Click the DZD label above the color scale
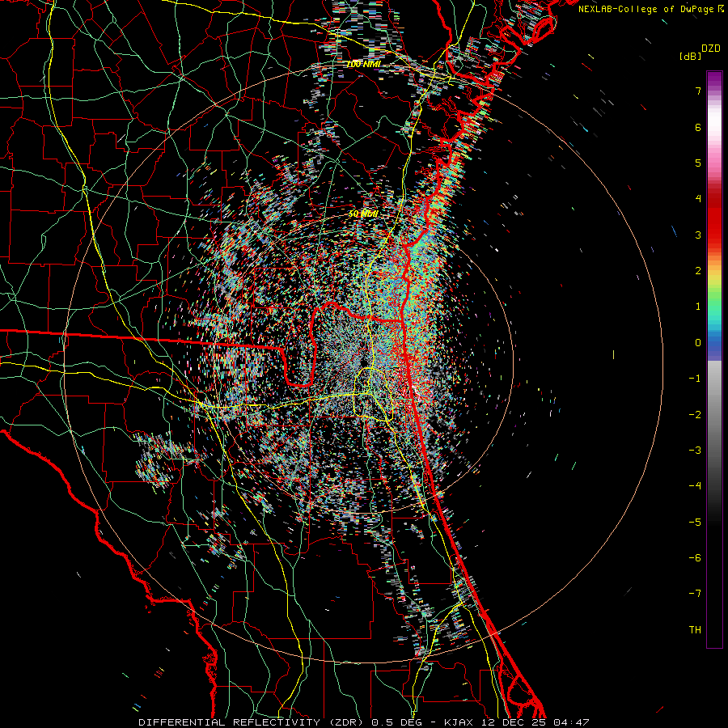728x728 pixels. [711, 49]
